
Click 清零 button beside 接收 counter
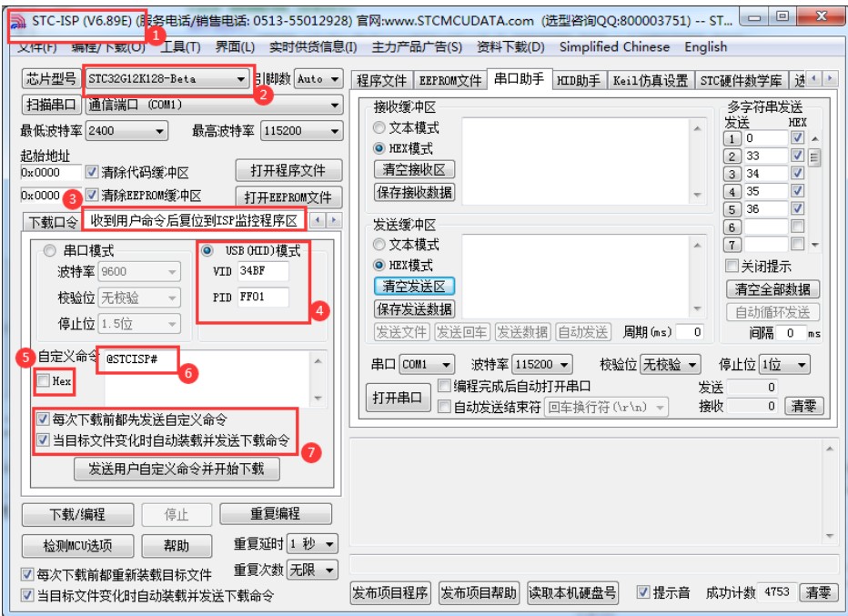[803, 406]
